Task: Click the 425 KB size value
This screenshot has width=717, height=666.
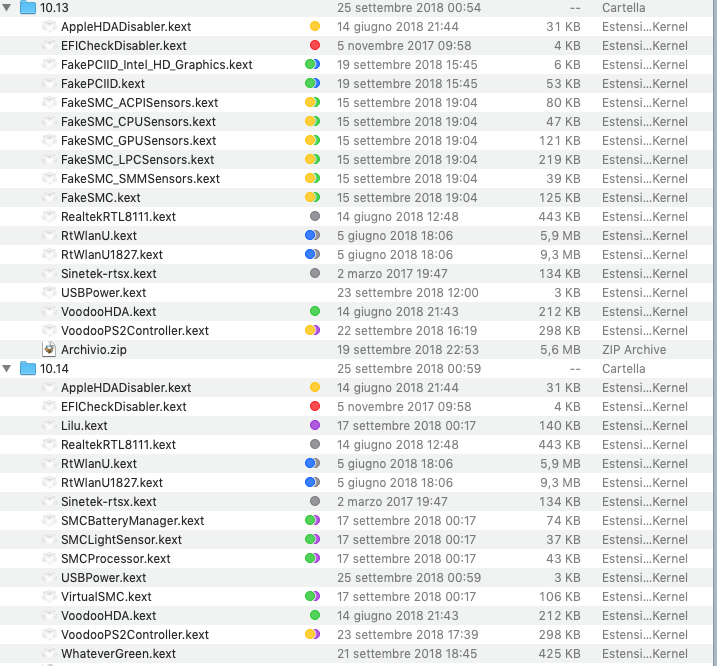Action: [560, 654]
